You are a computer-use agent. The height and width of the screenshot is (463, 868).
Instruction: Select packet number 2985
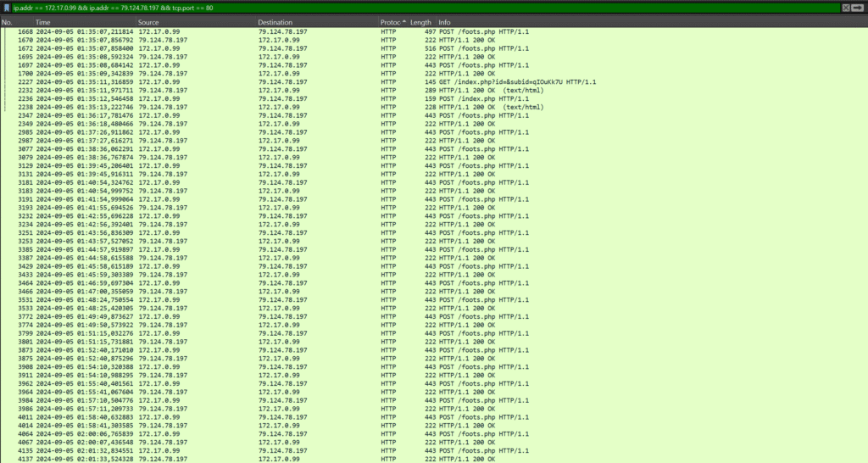[434, 132]
